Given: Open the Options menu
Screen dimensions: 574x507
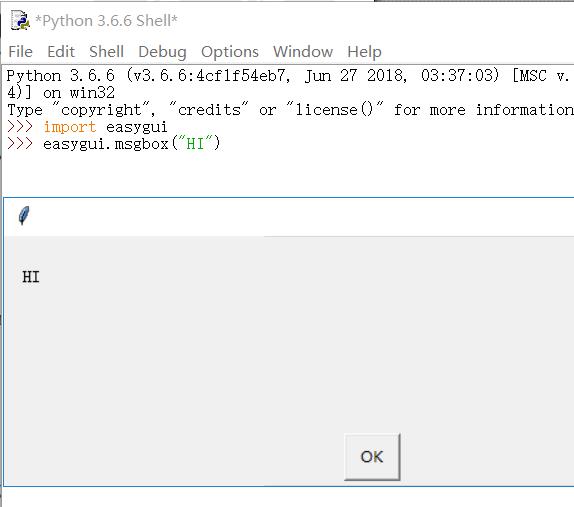Looking at the screenshot, I should click(230, 52).
